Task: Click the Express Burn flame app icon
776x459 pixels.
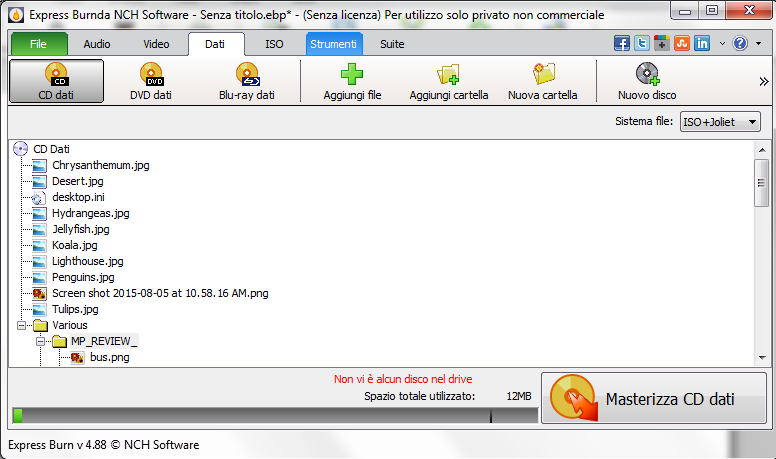Action: pos(16,15)
